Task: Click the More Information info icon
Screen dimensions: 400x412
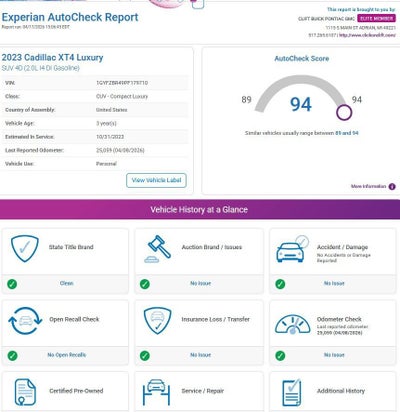Action: click(392, 187)
